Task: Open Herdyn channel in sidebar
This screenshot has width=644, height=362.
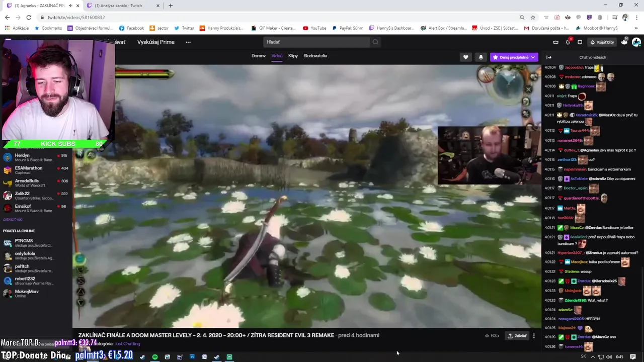Action: (36, 157)
